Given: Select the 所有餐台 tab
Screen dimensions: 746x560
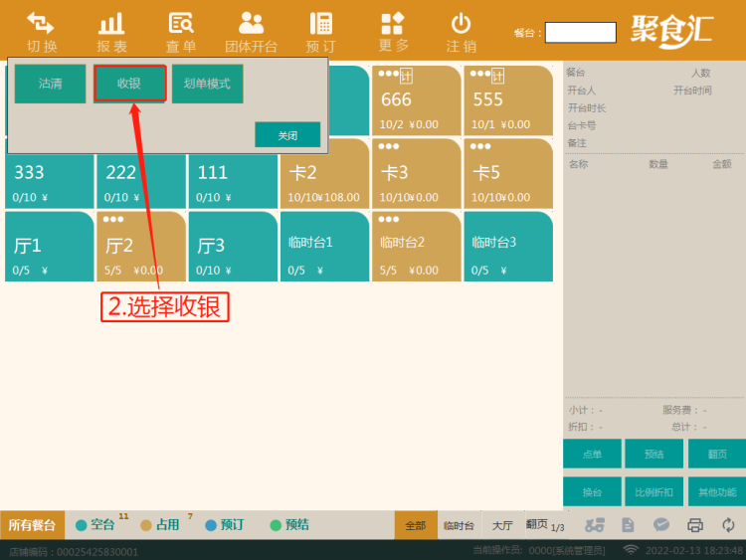Looking at the screenshot, I should pos(33,525).
